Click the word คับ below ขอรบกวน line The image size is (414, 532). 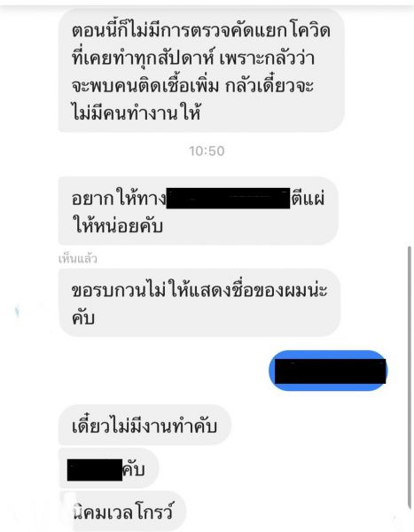coord(83,318)
